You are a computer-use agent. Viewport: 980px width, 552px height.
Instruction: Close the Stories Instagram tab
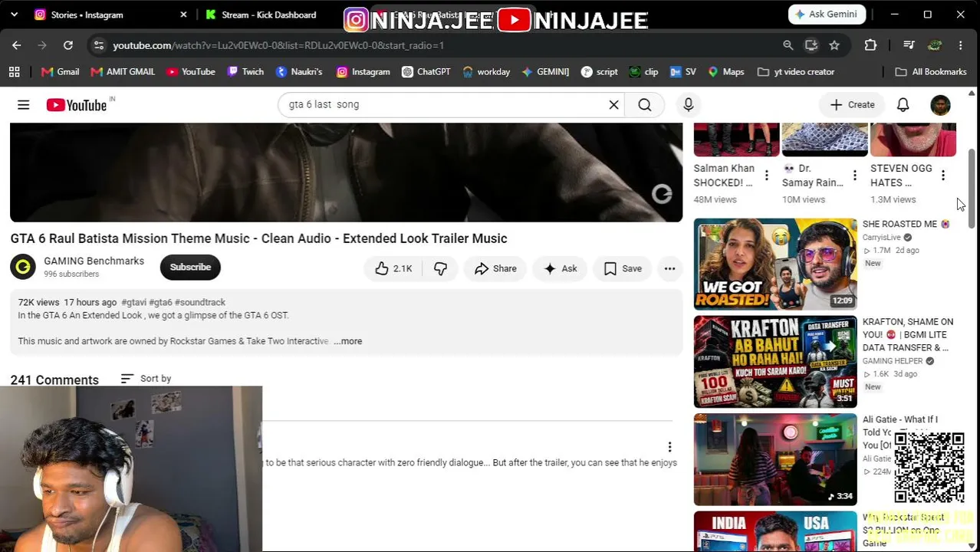coord(183,15)
